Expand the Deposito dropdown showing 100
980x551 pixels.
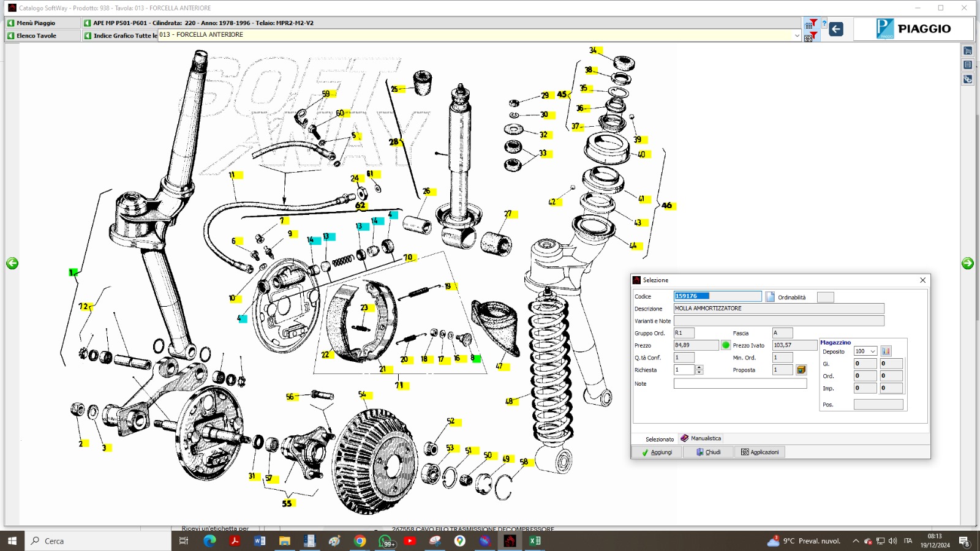pyautogui.click(x=873, y=351)
